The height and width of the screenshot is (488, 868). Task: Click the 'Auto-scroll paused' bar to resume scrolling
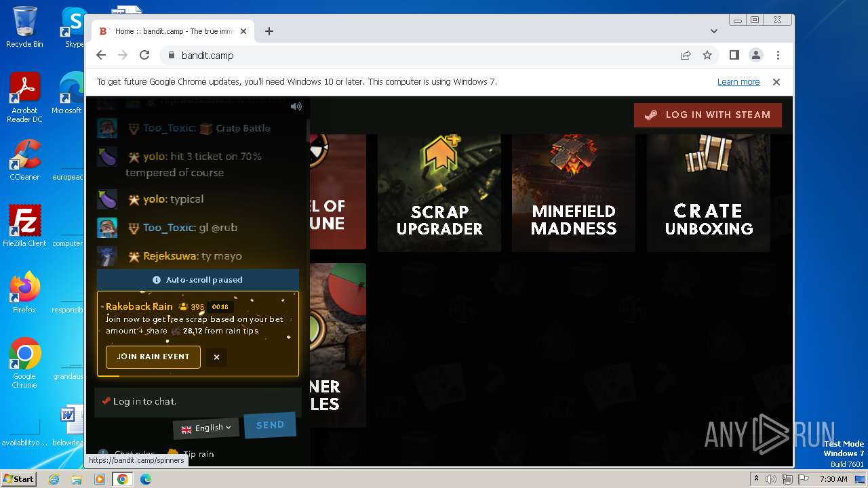[197, 280]
